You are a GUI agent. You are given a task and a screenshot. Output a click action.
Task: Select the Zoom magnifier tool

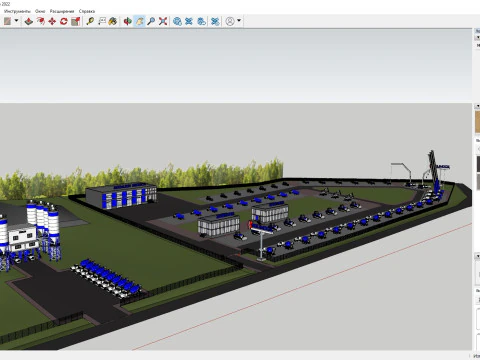(151, 21)
